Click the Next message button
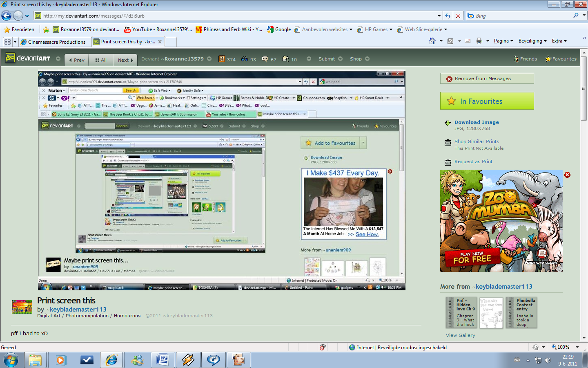The image size is (588, 368). click(125, 60)
